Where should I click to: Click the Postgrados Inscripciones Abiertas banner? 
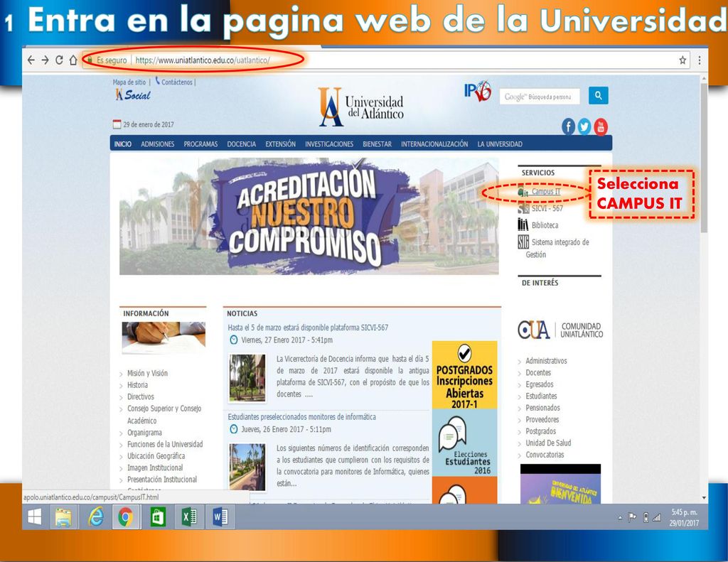point(464,375)
